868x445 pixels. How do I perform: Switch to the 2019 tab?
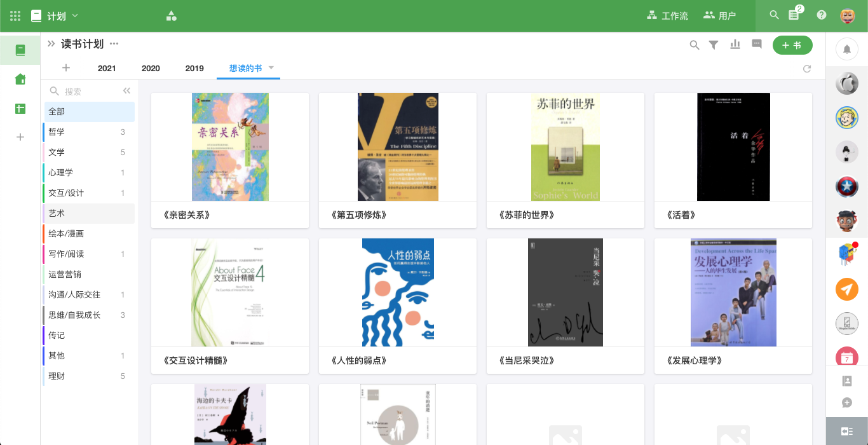click(x=194, y=68)
